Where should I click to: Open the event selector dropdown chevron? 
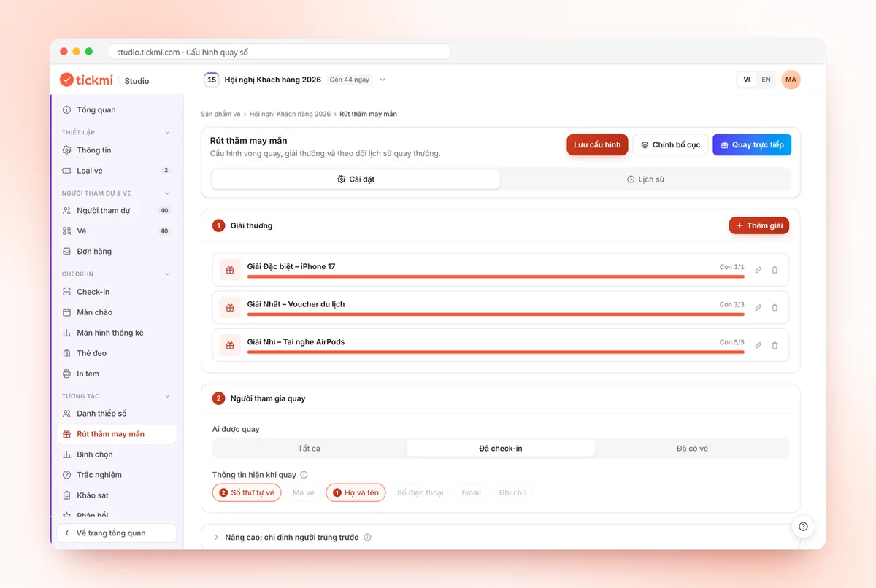[383, 80]
